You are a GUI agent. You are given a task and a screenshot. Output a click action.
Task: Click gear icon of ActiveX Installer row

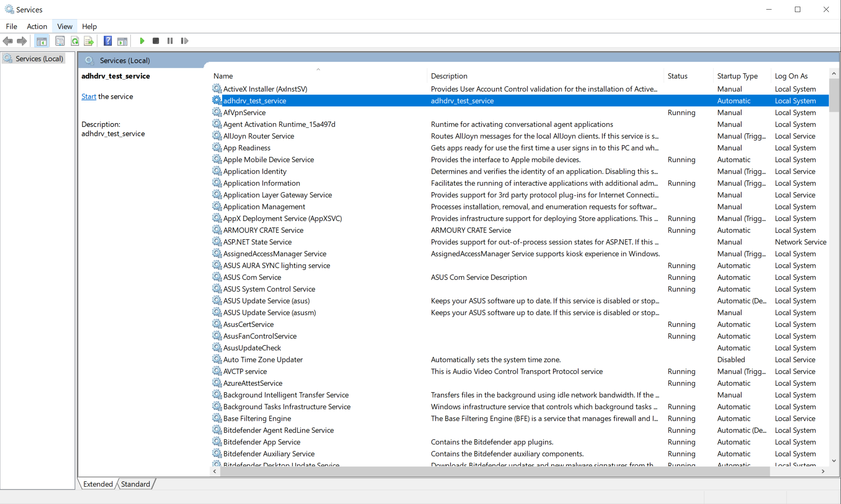pos(217,88)
